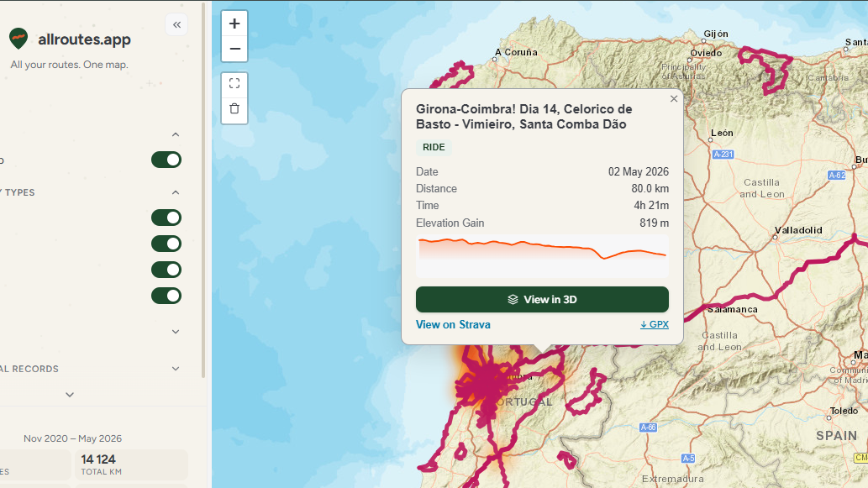The image size is (868, 488).
Task: Toggle third activity type switch
Action: (x=166, y=270)
